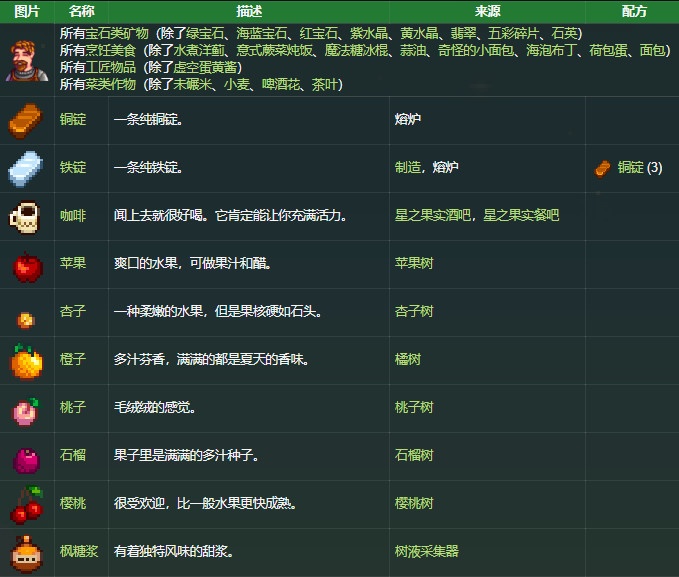Click the iron bar (铁锭) item icon

coord(26,169)
